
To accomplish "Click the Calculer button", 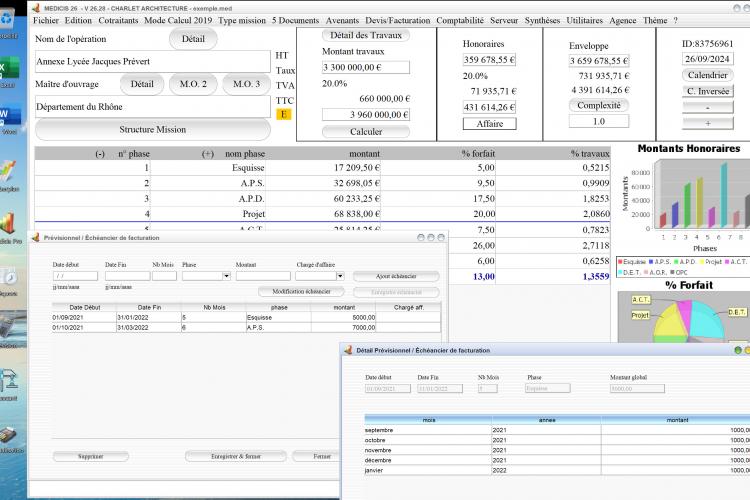I will coord(366,132).
